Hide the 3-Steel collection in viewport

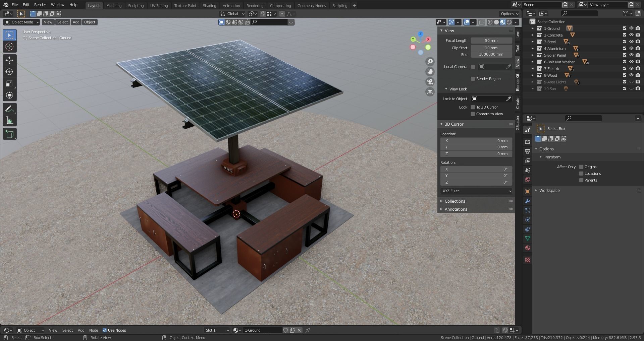click(x=631, y=42)
